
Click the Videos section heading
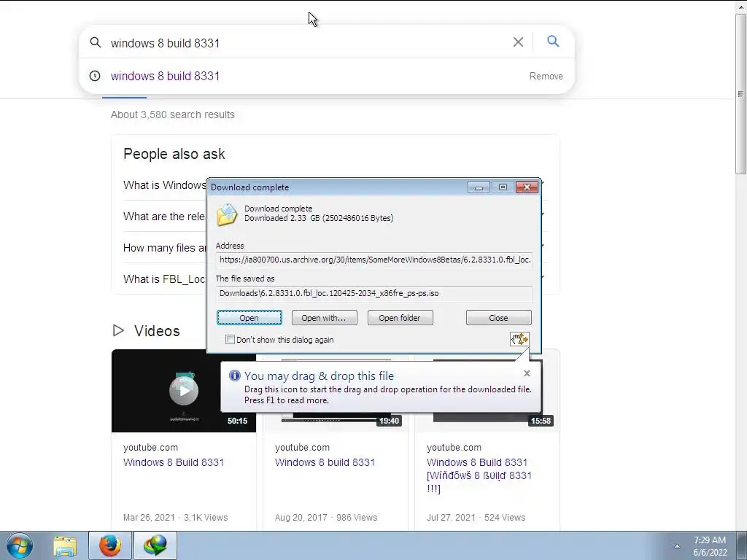click(157, 331)
